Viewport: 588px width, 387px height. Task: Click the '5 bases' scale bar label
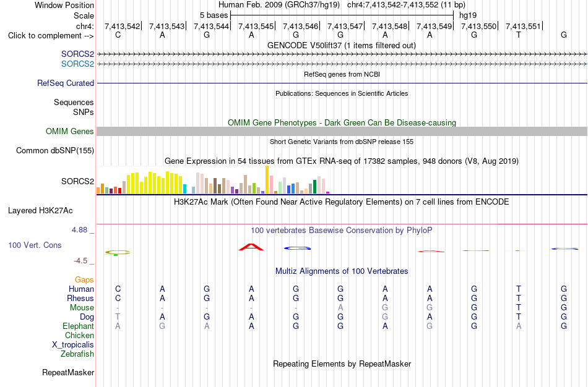click(214, 15)
